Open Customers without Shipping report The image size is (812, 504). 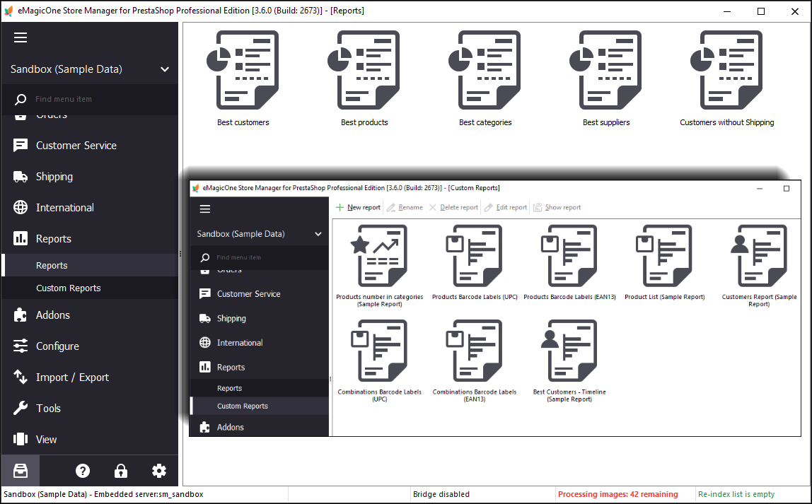[727, 78]
